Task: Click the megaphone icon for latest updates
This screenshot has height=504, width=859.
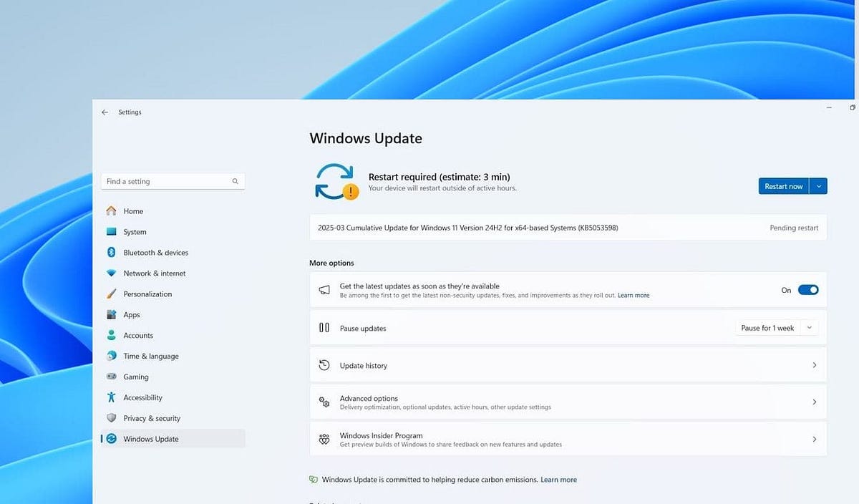Action: (x=324, y=290)
